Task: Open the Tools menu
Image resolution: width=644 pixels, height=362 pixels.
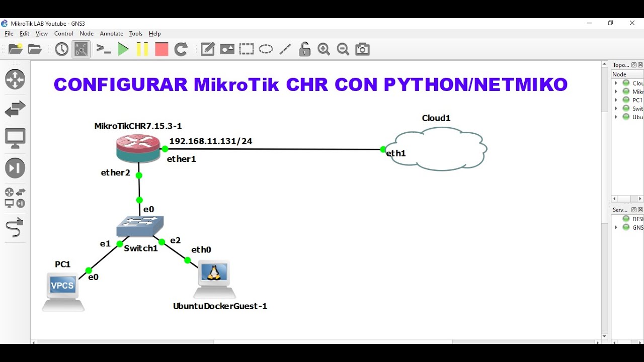Action: click(x=136, y=34)
